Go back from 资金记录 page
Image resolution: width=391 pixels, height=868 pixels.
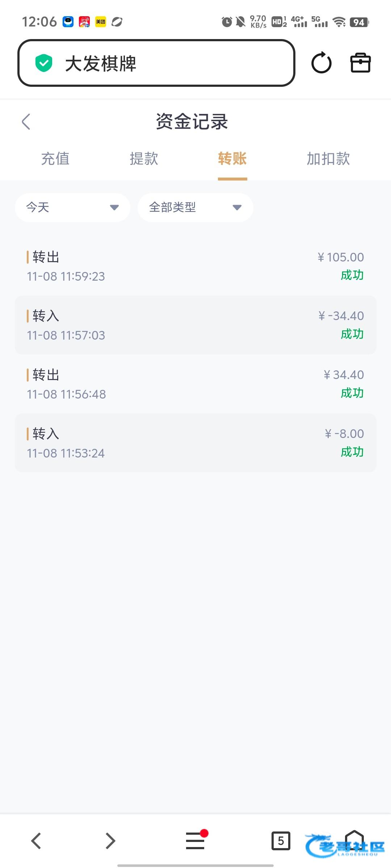26,122
